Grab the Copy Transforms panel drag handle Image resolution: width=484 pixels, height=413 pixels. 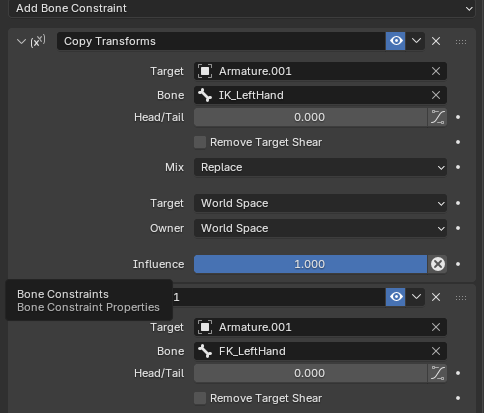(461, 42)
